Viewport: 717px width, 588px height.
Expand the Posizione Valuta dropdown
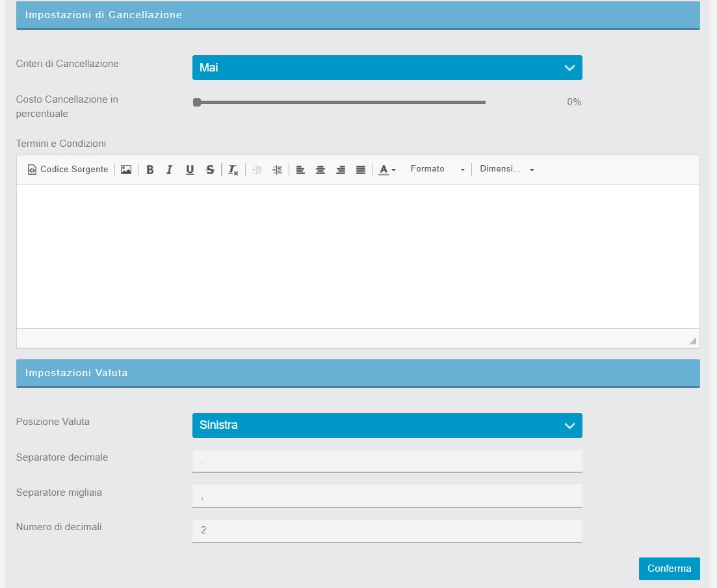[387, 426]
